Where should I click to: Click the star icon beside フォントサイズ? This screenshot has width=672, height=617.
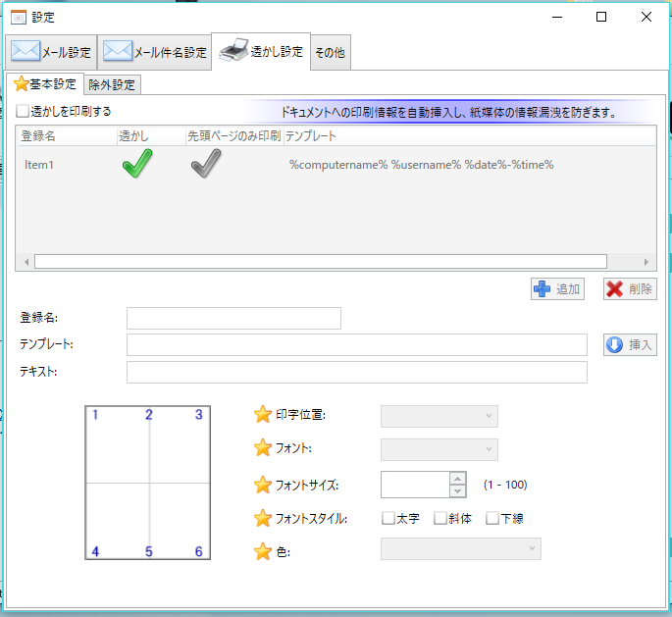(263, 485)
